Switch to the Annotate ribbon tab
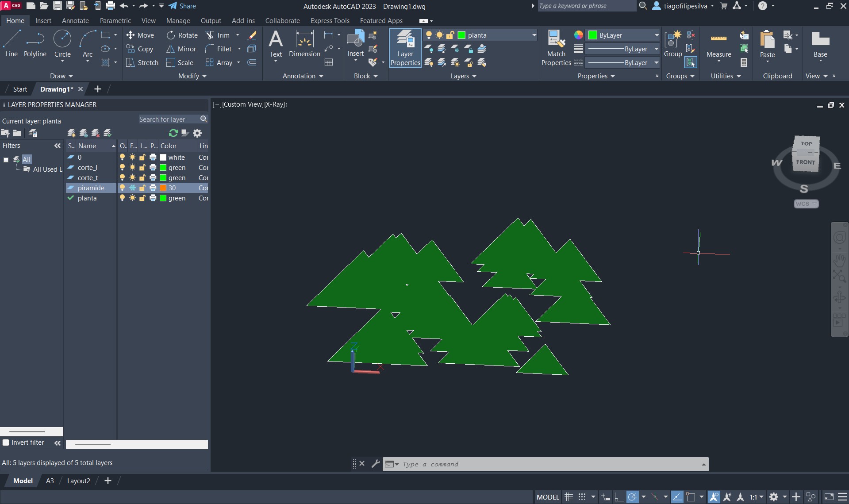This screenshot has width=849, height=504. click(75, 21)
